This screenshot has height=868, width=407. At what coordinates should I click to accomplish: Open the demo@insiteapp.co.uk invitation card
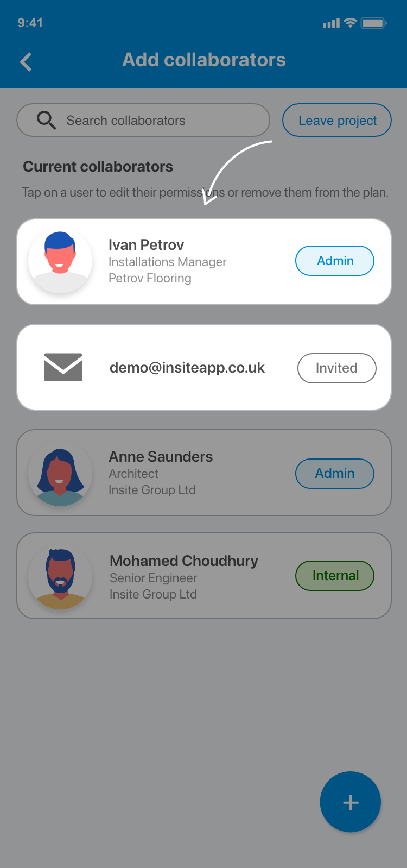click(x=204, y=367)
